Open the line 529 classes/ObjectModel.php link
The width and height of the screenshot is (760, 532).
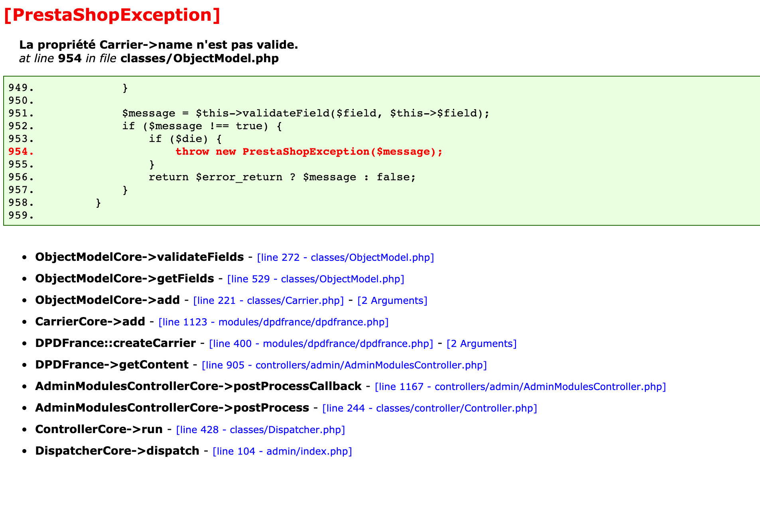tap(315, 279)
